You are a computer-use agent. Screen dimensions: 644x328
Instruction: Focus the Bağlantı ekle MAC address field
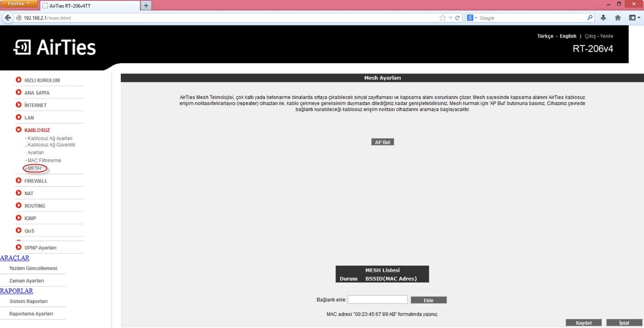point(378,300)
